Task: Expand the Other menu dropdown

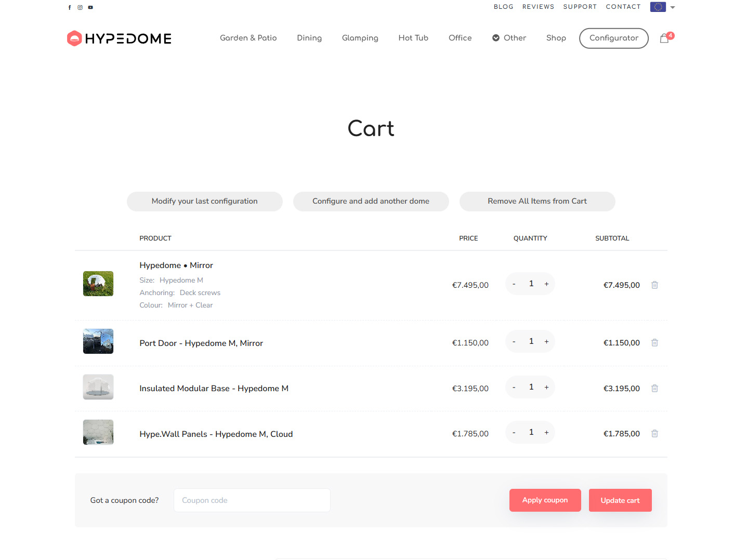Action: [x=509, y=38]
